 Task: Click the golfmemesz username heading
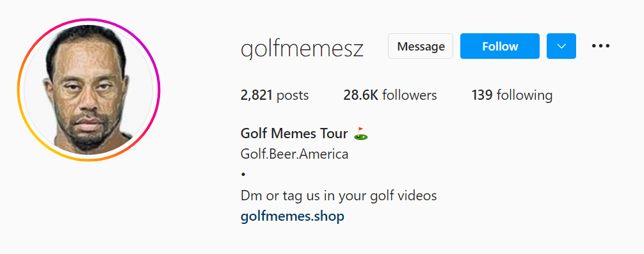click(302, 49)
